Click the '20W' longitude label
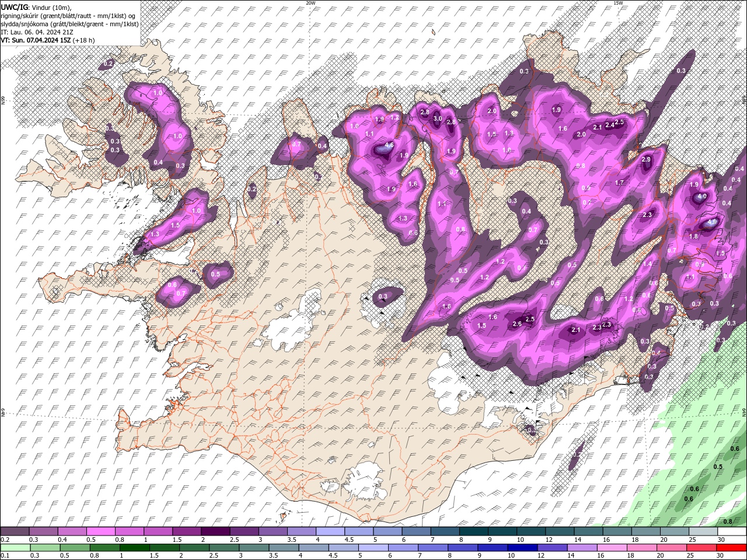This screenshot has height=560, width=747. coord(310,3)
